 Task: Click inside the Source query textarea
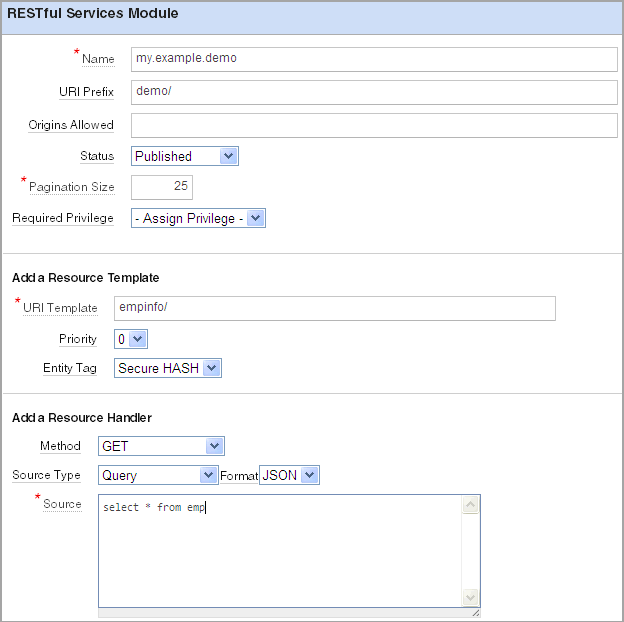280,551
